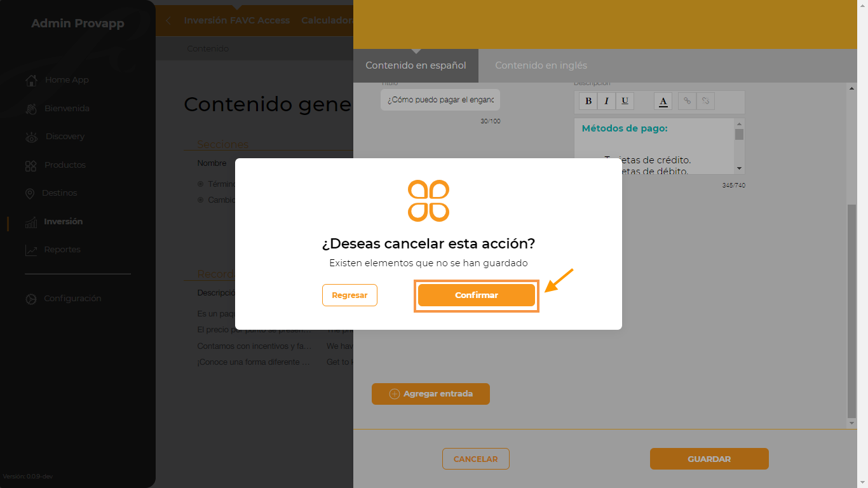Open the Discovery eye icon
Screen dimensions: 868x488
pos(31,137)
